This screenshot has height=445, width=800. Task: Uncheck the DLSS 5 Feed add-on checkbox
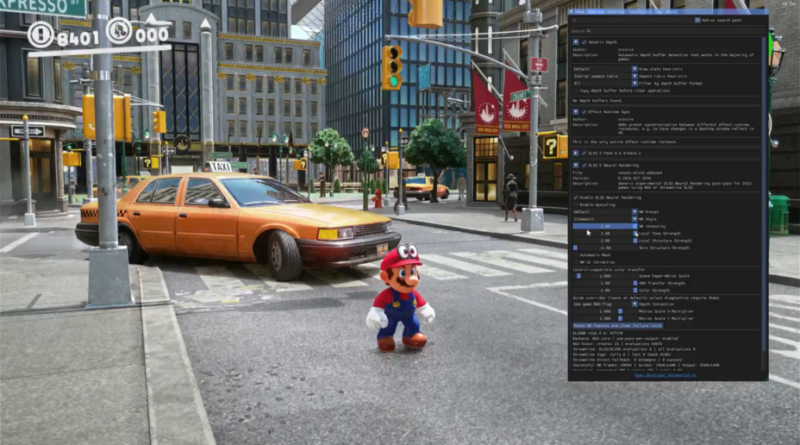(x=584, y=153)
